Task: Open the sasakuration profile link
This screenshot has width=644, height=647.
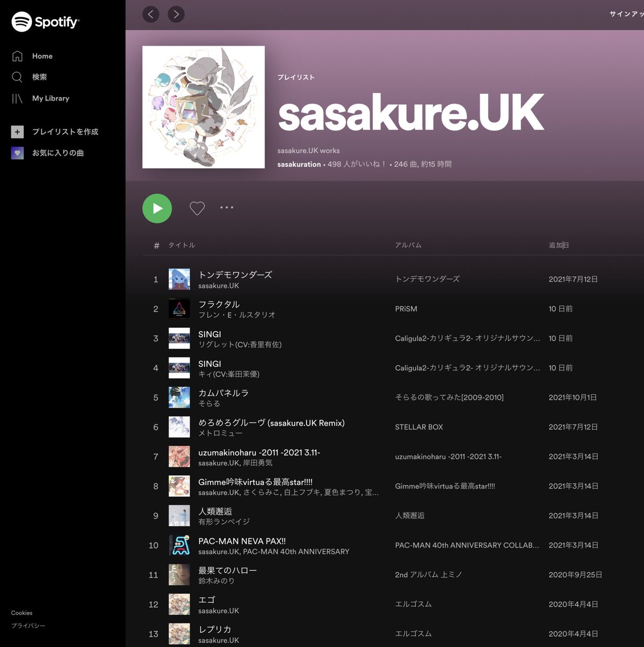Action: (299, 164)
